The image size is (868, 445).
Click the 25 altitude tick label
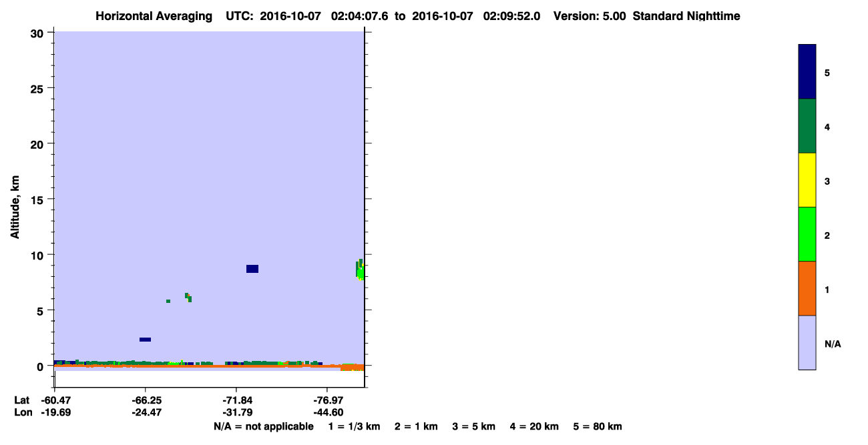[39, 88]
